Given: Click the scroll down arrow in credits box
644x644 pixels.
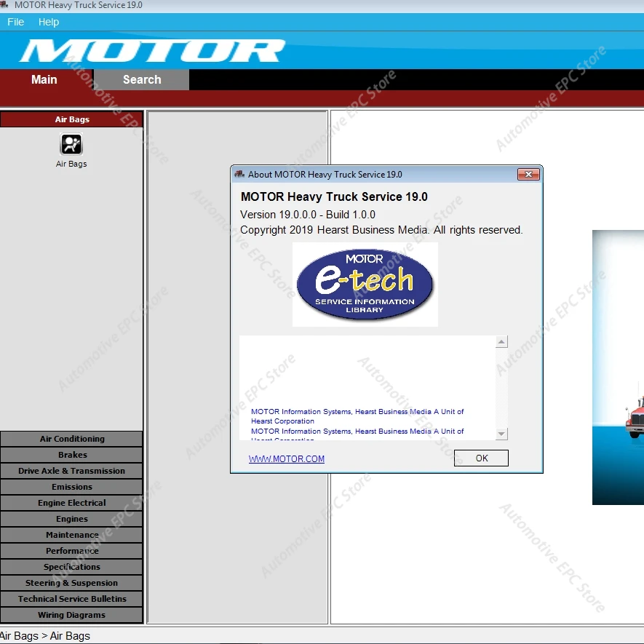Looking at the screenshot, I should point(501,434).
